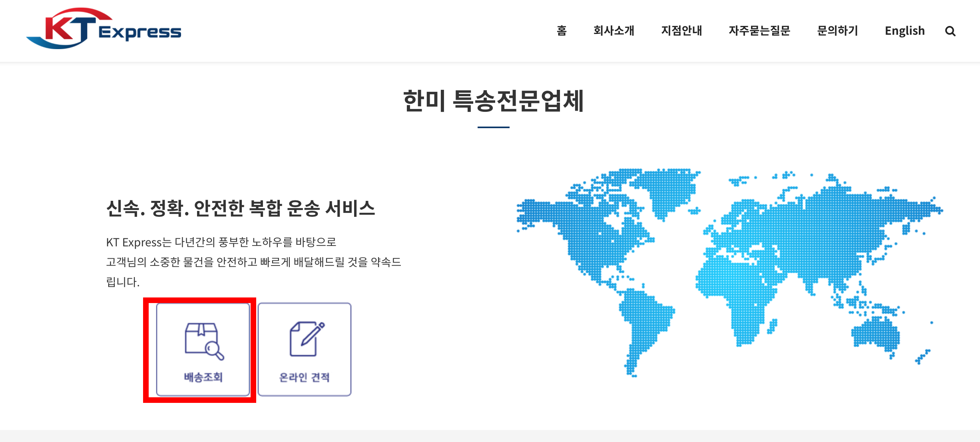Open the 자주묻는질문 menu item
Image resolution: width=980 pixels, height=442 pixels.
click(x=759, y=31)
